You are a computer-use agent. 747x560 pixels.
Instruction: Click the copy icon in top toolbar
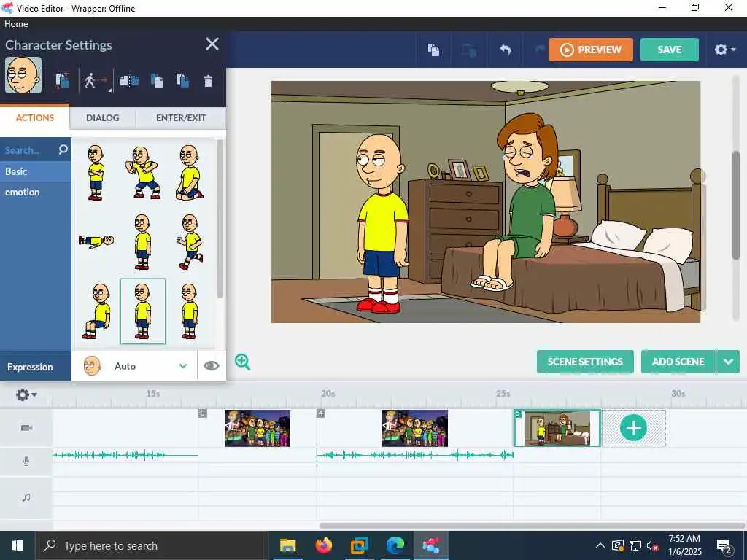pos(433,50)
